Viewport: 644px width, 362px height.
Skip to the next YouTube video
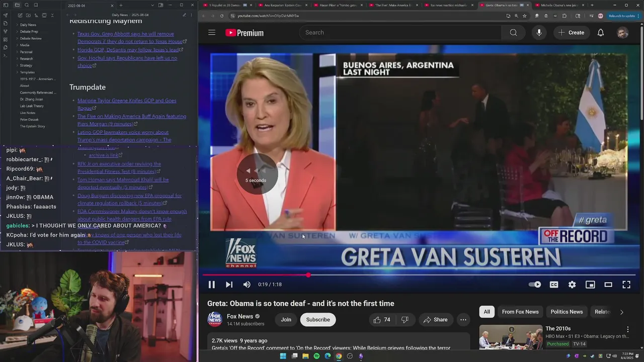229,285
